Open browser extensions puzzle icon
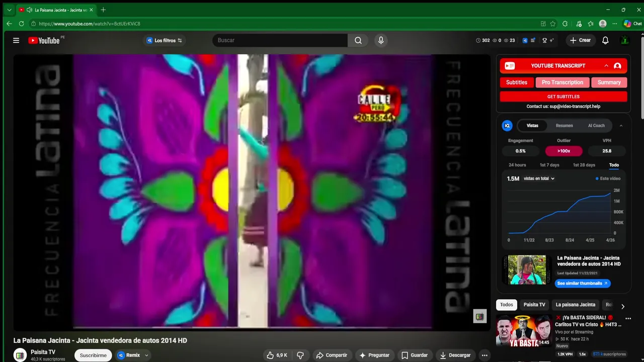This screenshot has height=362, width=644. click(565, 24)
